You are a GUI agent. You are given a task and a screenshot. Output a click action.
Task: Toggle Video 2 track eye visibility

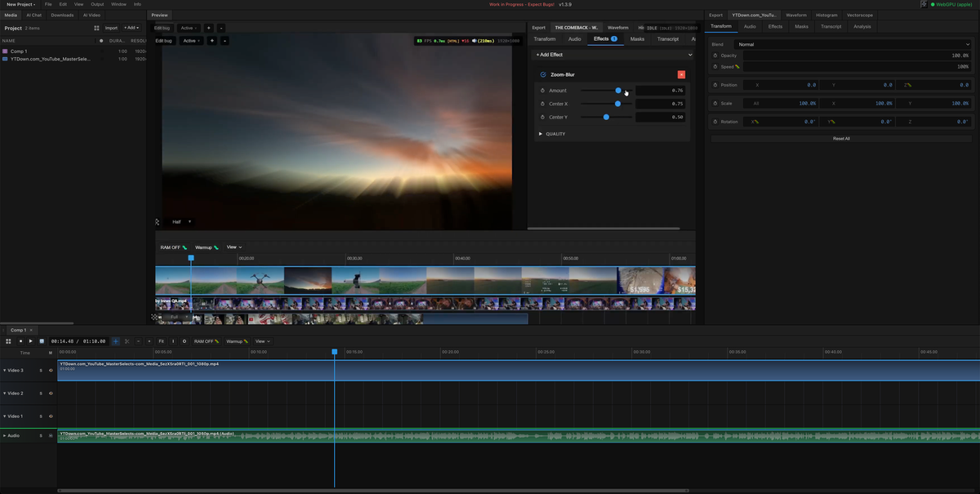51,394
